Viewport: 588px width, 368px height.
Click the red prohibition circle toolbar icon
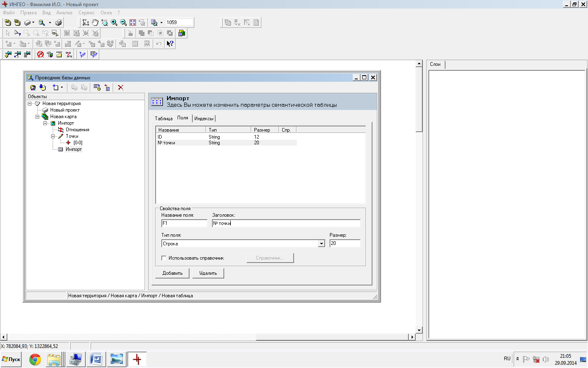pos(40,54)
